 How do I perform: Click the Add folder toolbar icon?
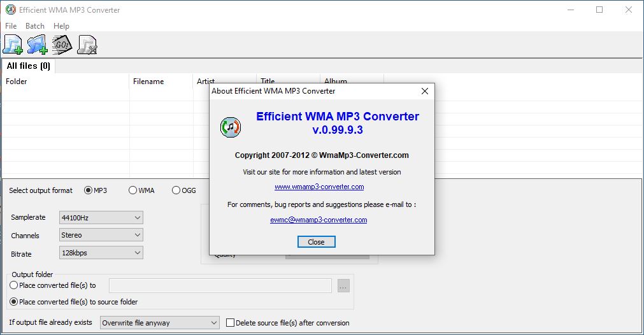tap(38, 45)
